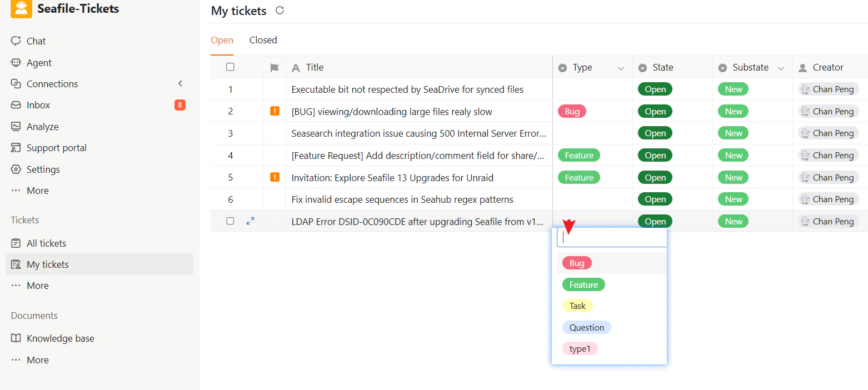868x390 pixels.
Task: Click the priority flag on ticket 2
Action: [275, 111]
